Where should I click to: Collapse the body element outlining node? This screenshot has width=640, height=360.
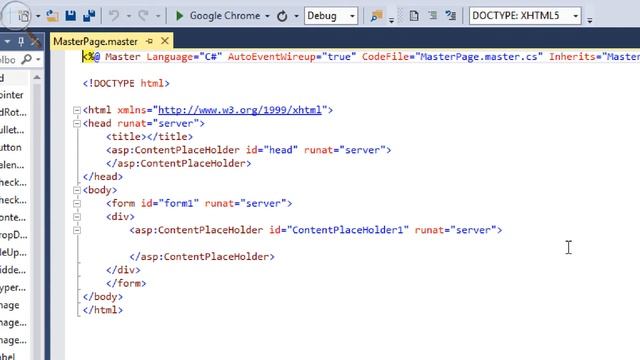pos(77,190)
